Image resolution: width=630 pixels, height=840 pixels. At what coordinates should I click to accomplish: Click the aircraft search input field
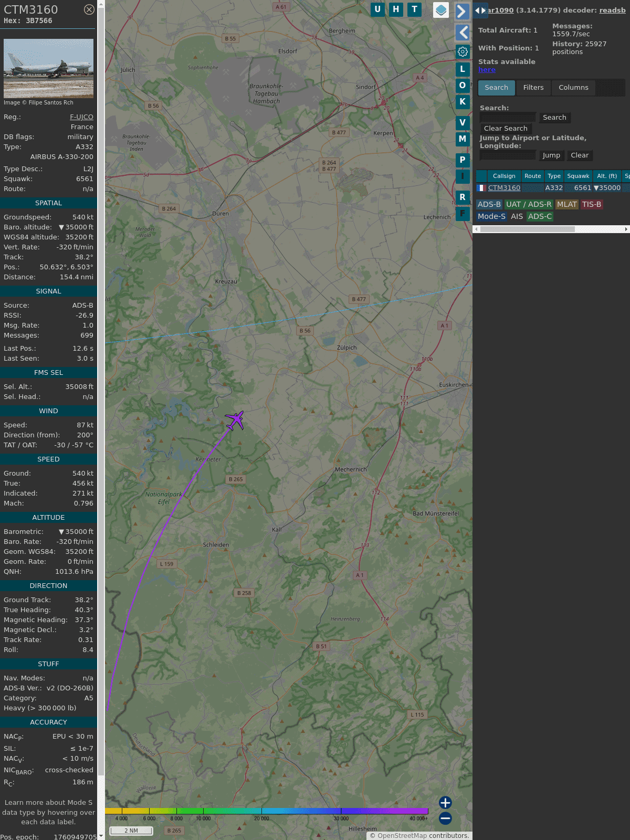point(508,118)
